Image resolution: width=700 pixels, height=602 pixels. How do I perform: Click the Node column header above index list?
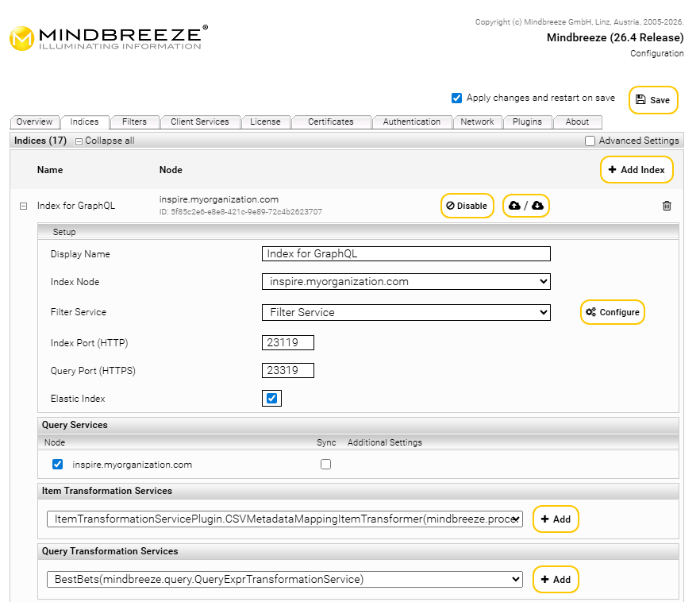click(171, 170)
